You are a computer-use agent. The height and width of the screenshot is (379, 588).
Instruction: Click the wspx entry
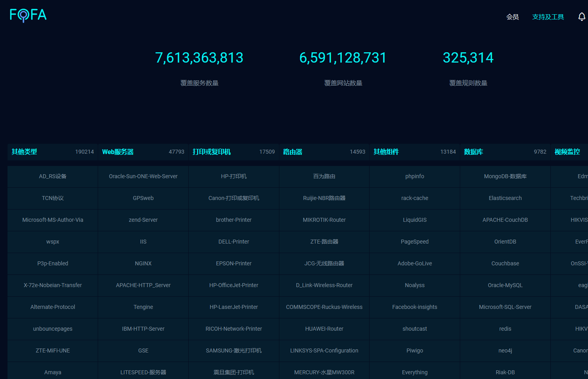53,242
